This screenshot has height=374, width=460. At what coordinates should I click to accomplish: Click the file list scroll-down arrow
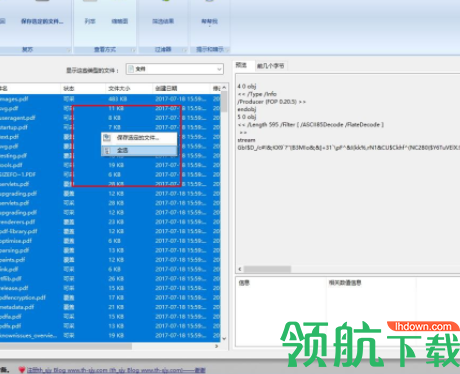224,339
